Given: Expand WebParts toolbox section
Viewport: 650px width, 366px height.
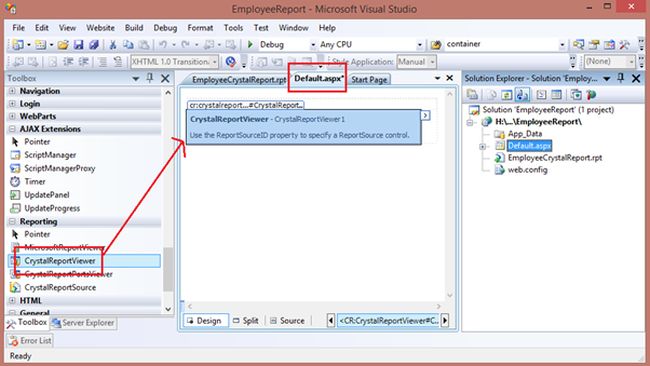Looking at the screenshot, I should 12,116.
